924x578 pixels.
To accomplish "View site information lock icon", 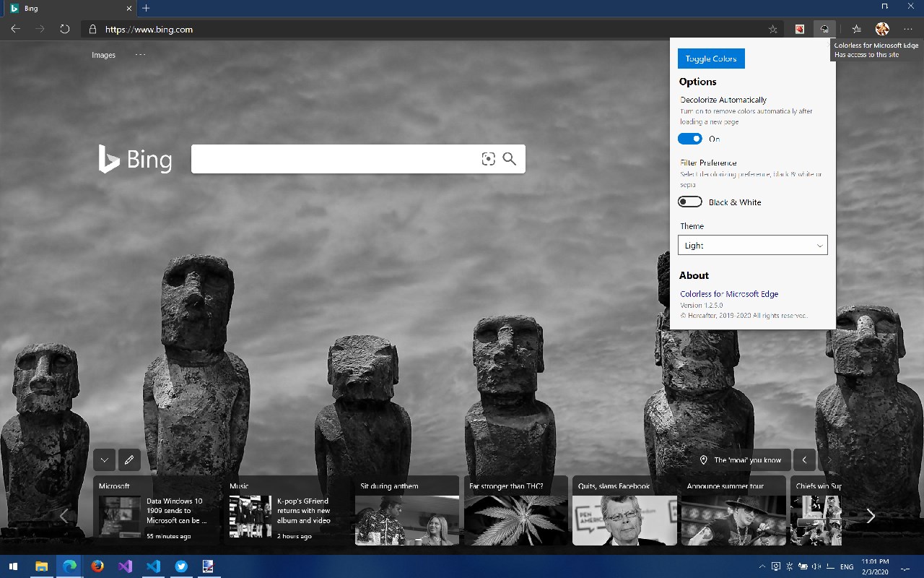I will pyautogui.click(x=92, y=30).
